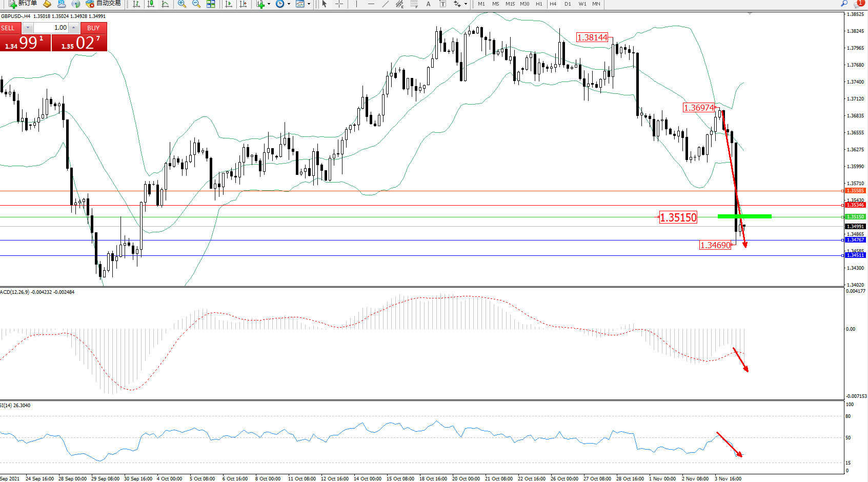This screenshot has height=482, width=868.
Task: Click the zoom in magnifier icon
Action: click(181, 4)
